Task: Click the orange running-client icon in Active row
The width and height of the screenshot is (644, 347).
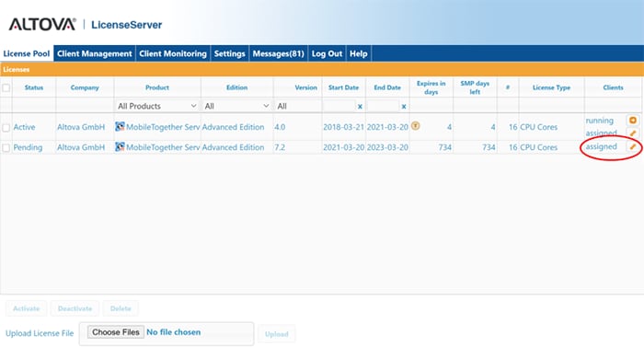Action: click(x=633, y=120)
